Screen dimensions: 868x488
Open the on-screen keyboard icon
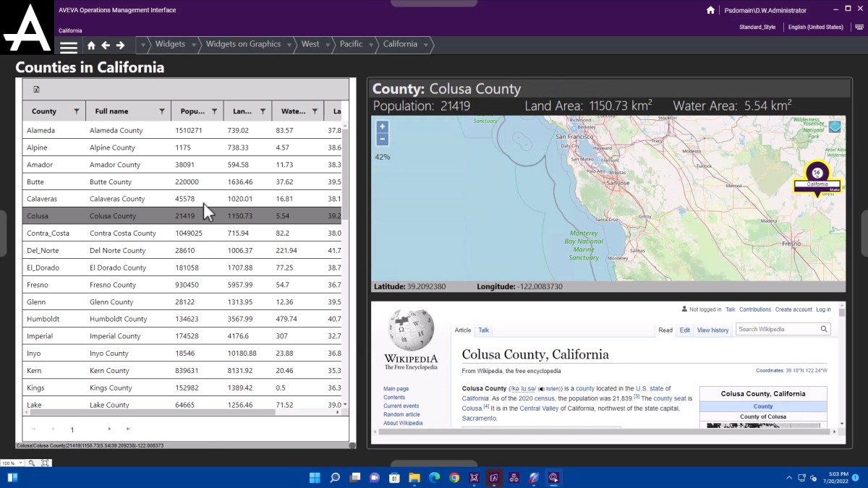click(858, 27)
